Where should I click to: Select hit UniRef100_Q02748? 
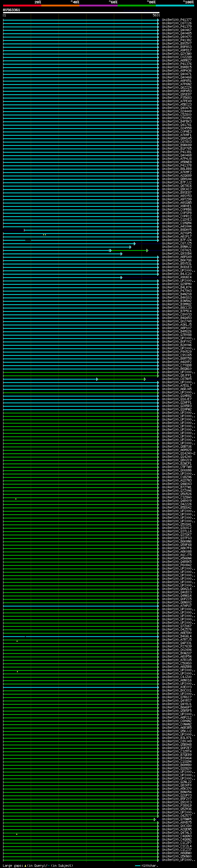176,321
